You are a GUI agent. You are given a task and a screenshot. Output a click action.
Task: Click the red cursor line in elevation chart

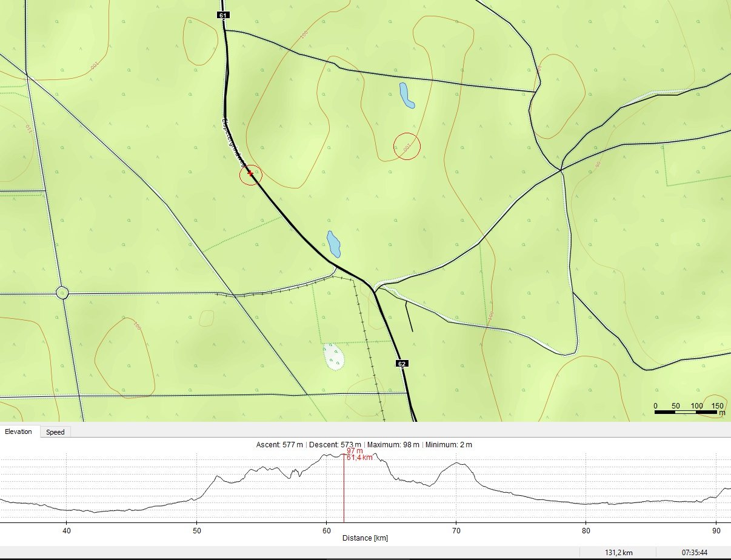tap(344, 491)
